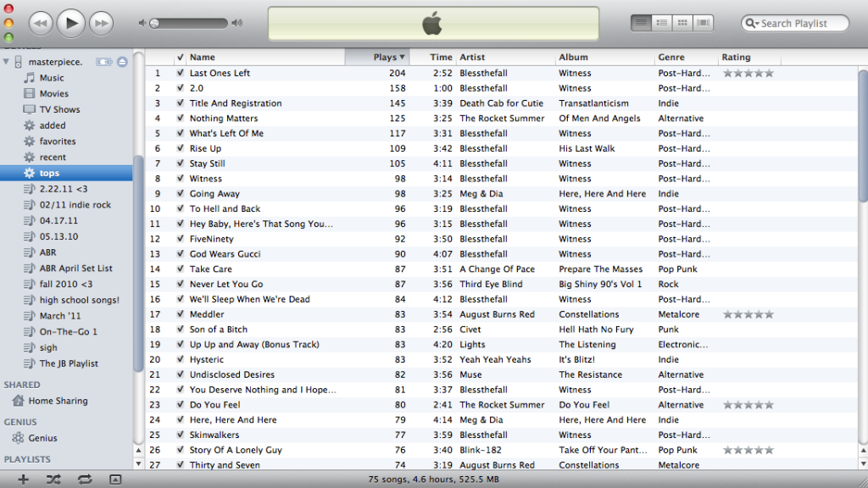The width and height of the screenshot is (868, 488).
Task: Click the Next track fast-forward button
Action: click(x=101, y=23)
